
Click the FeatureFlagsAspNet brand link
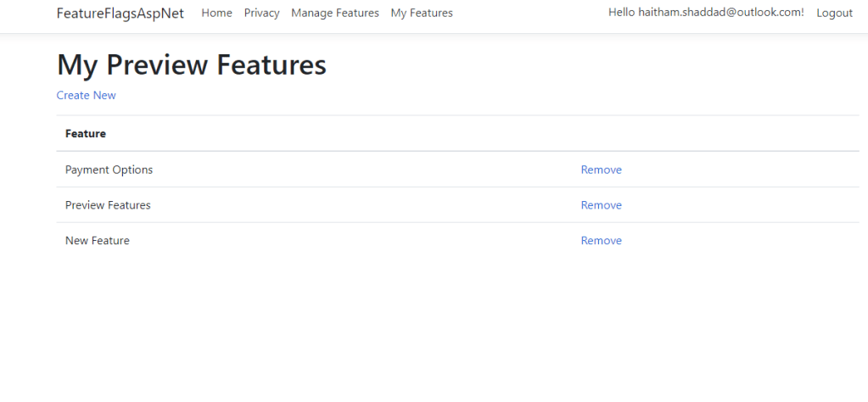[120, 14]
